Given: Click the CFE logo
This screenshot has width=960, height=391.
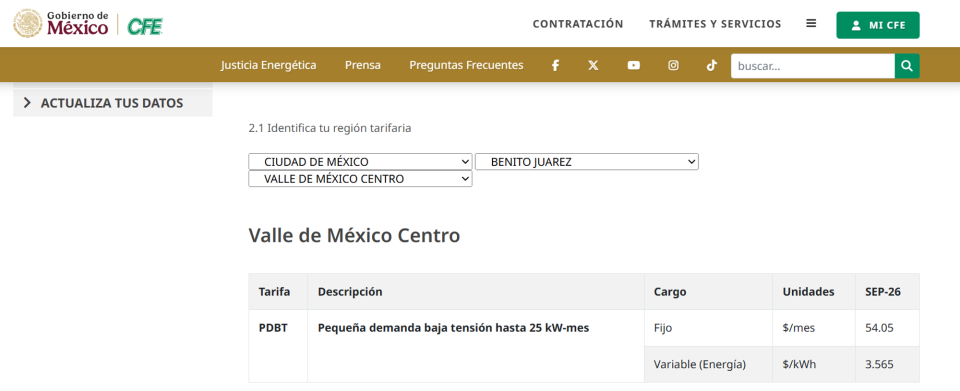Looking at the screenshot, I should pos(145,26).
